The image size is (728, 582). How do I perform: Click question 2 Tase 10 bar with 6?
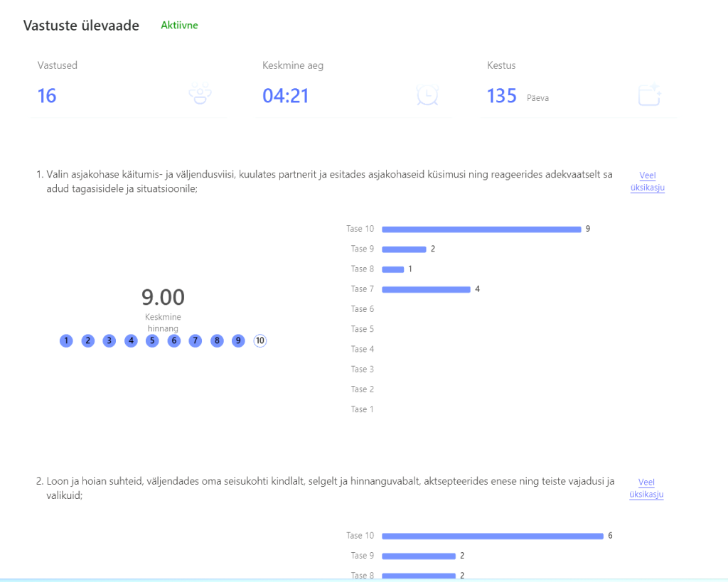coord(492,536)
